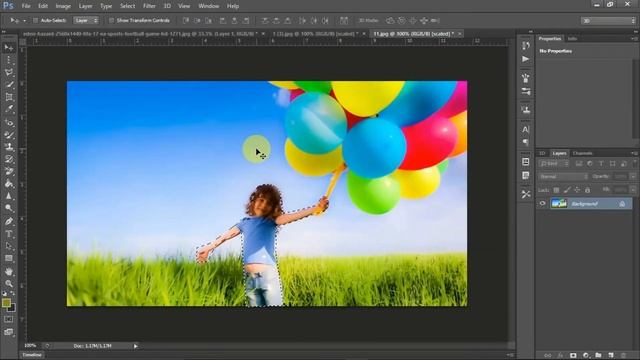
Task: Open the Window menu
Action: coord(209,6)
